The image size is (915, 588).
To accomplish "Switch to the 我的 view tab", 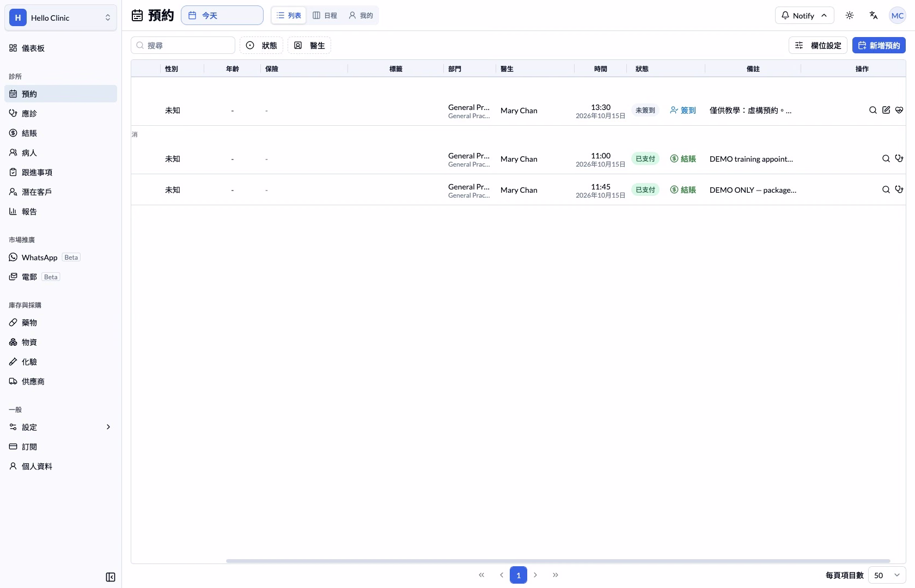I will tap(361, 15).
